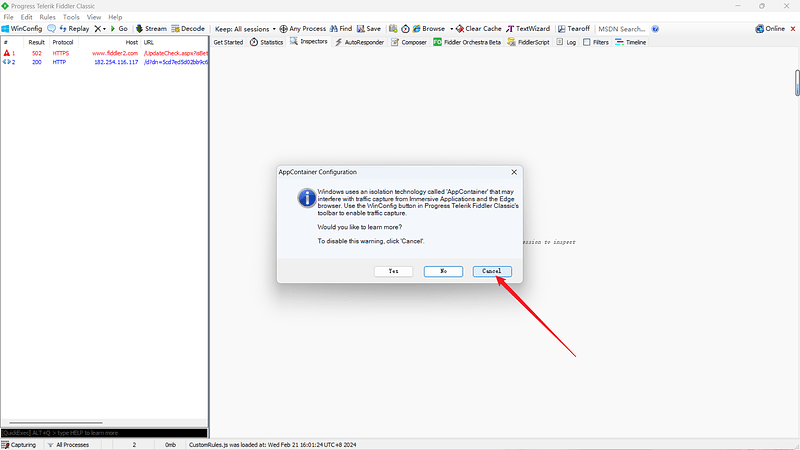The height and width of the screenshot is (450, 800).
Task: Click the session list horizontal scrollbar
Action: (56, 422)
